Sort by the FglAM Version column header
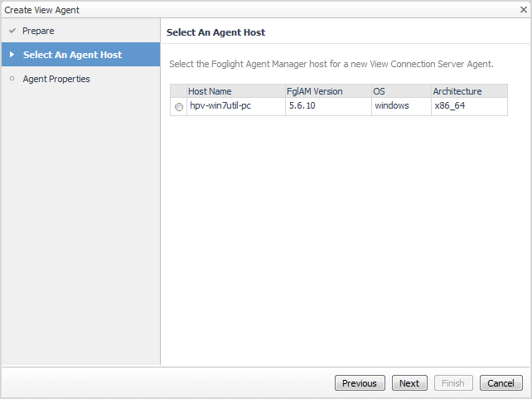 click(316, 91)
